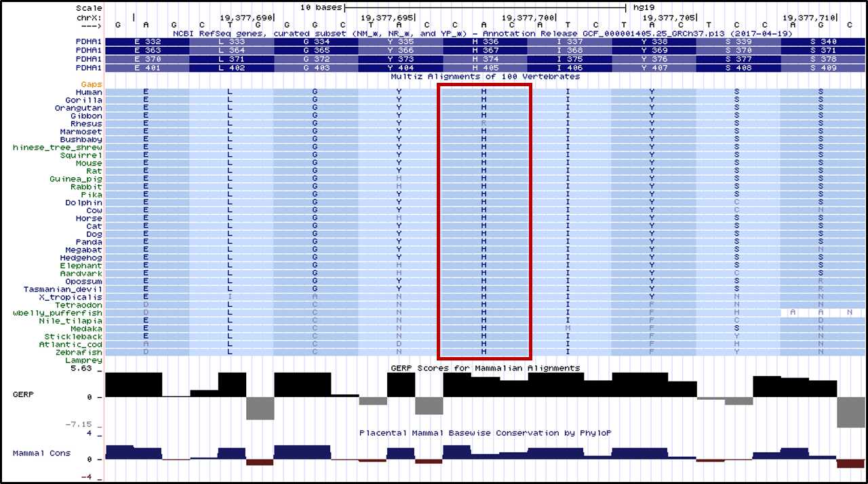Select the Tetraodon row label
868x484 pixels.
click(79, 305)
